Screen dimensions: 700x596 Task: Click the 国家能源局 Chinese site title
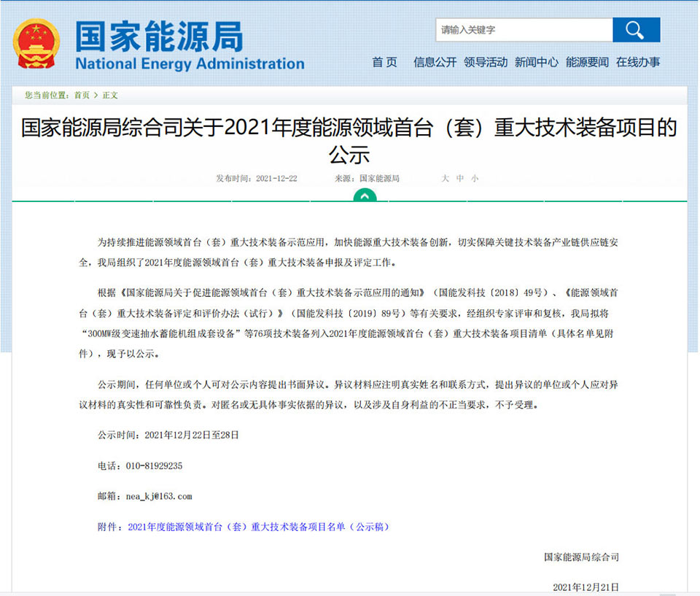(x=159, y=35)
